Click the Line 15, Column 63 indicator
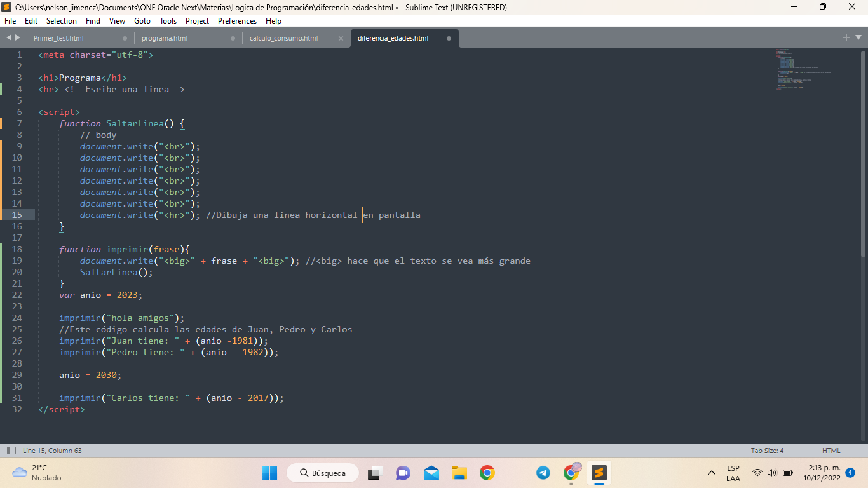The image size is (868, 488). (x=52, y=451)
